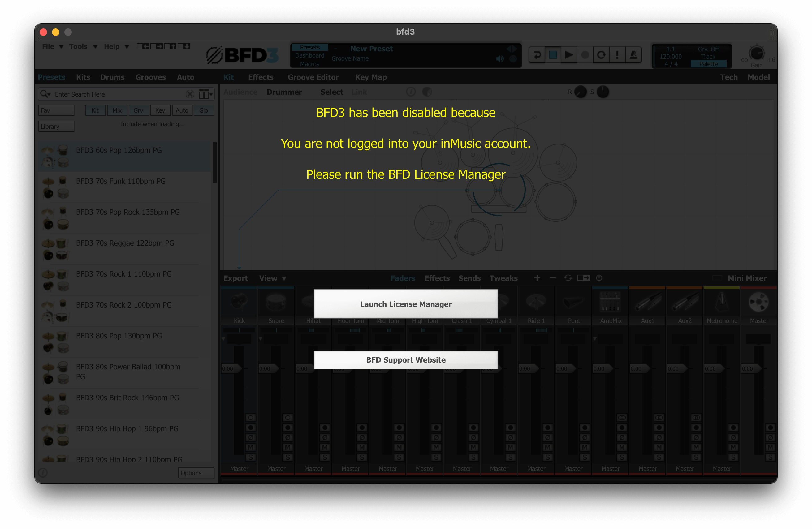
Task: Mute the Kick channel
Action: click(x=250, y=447)
